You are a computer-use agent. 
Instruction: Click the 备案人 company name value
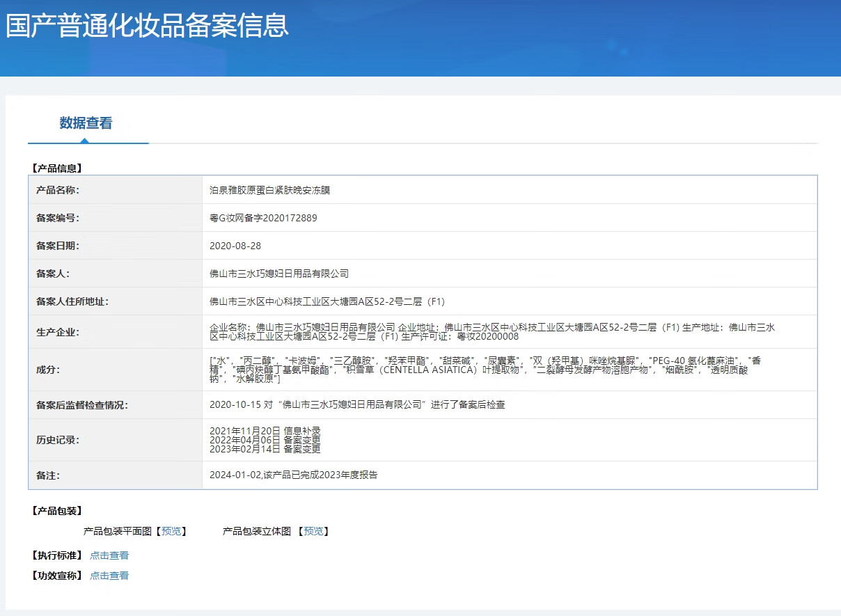coord(279,274)
